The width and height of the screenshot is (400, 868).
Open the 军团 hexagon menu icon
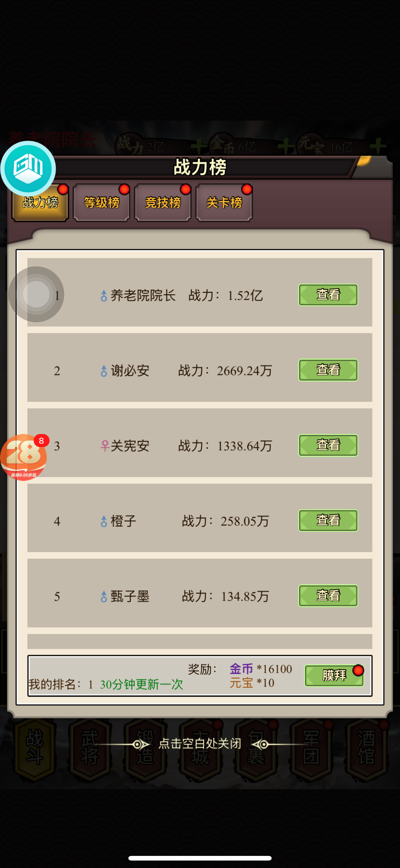(311, 750)
